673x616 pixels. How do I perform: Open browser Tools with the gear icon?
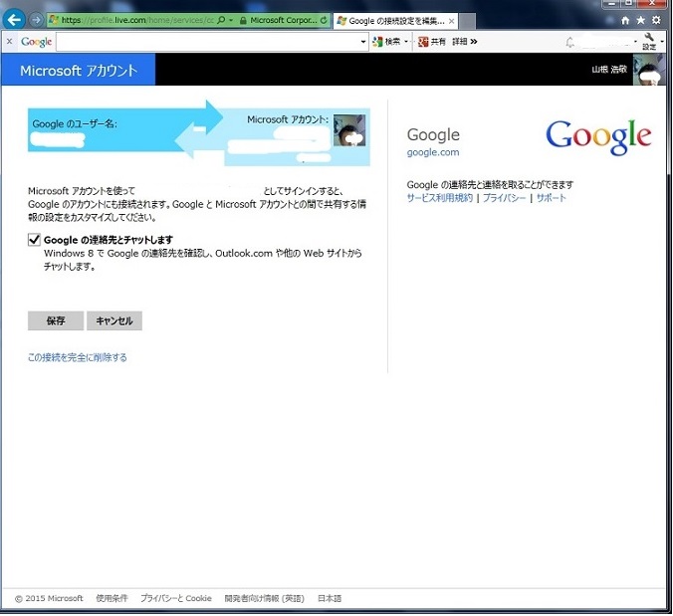click(656, 20)
